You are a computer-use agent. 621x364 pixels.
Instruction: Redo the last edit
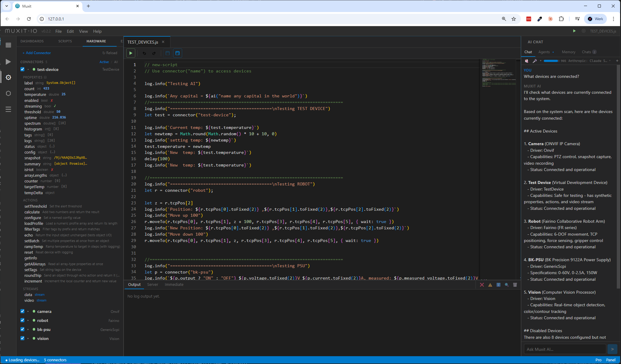tap(154, 53)
